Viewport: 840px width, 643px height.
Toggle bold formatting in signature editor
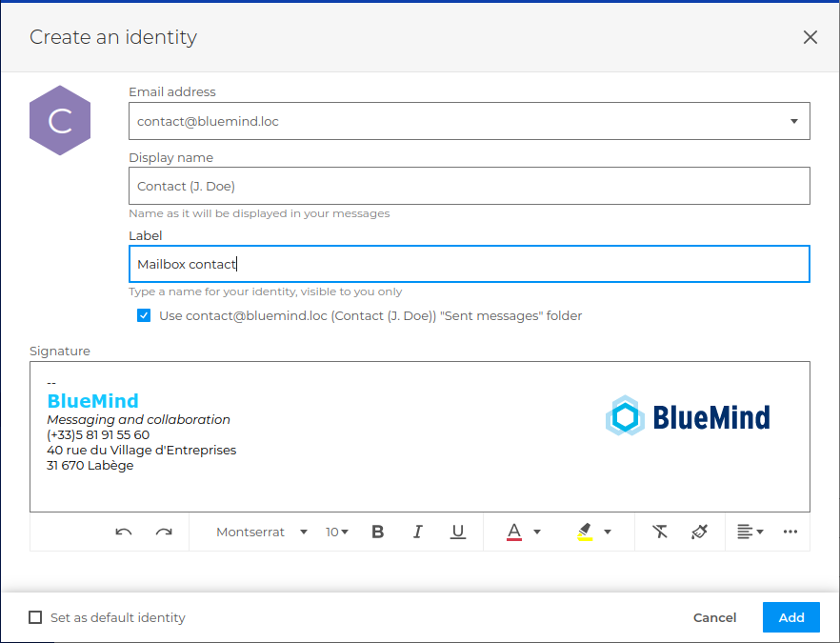(377, 532)
